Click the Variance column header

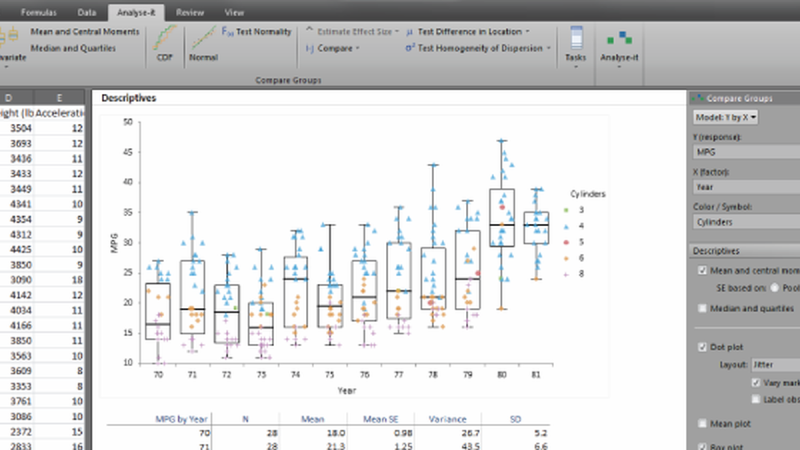(x=447, y=419)
